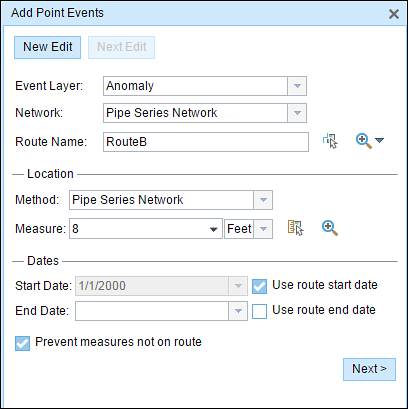The image size is (408, 409).
Task: Click into the Route Name field
Action: click(206, 142)
